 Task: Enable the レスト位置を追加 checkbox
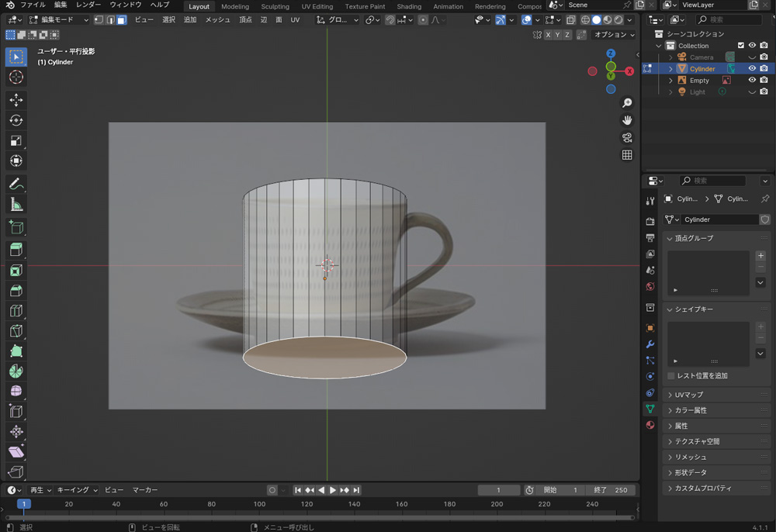click(671, 376)
